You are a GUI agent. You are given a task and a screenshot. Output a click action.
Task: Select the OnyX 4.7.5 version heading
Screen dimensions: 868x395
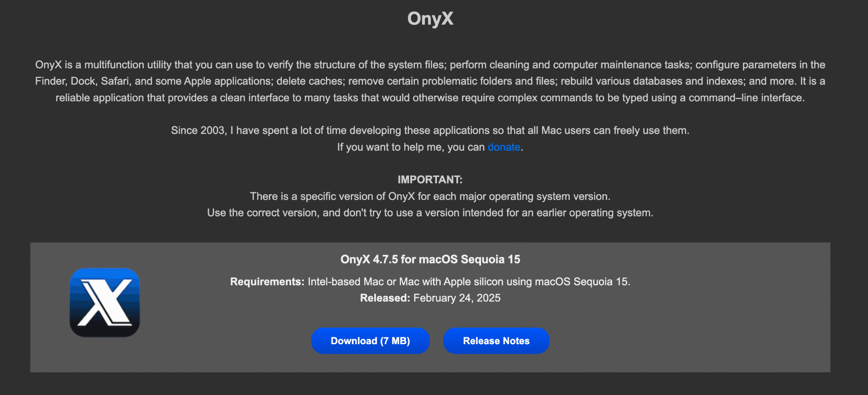(430, 259)
